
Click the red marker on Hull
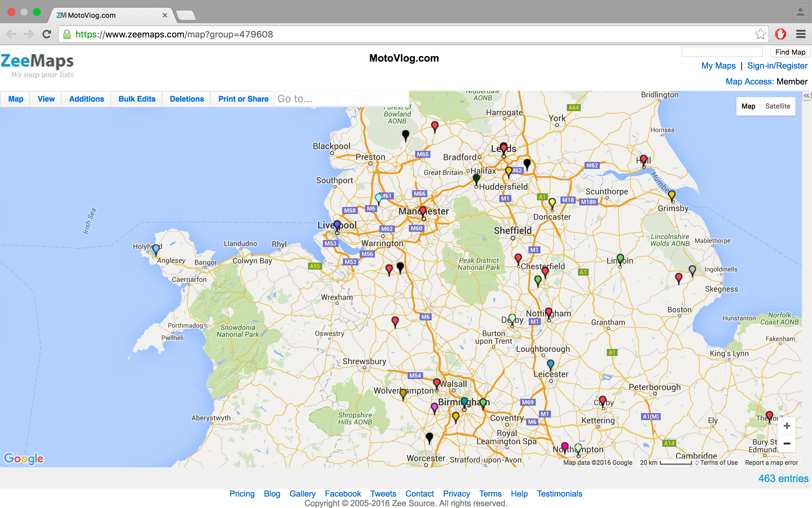click(643, 159)
